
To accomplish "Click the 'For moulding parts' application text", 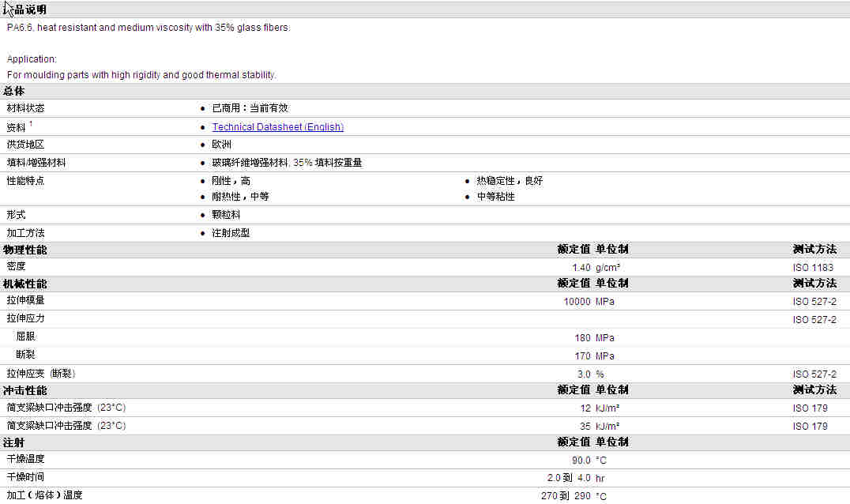I will 141,75.
